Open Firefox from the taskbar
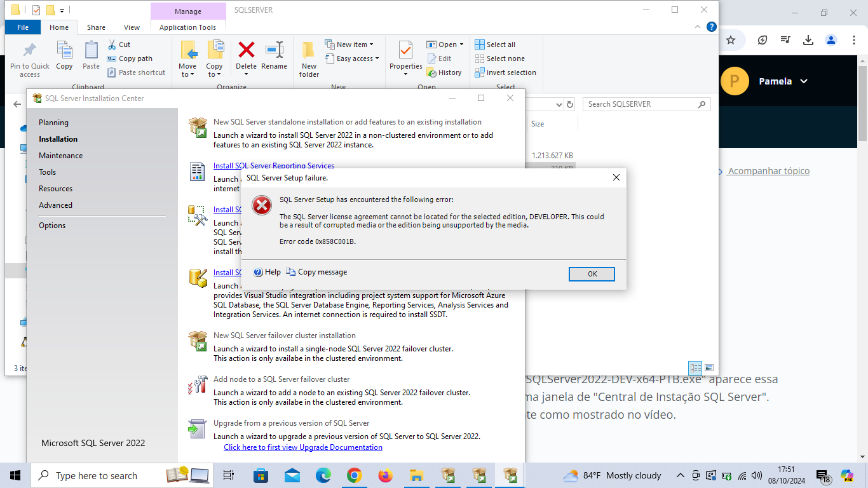The image size is (868, 488). coord(385,475)
